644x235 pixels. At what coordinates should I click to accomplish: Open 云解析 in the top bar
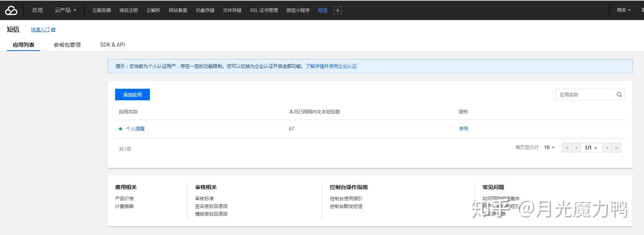[x=153, y=10]
